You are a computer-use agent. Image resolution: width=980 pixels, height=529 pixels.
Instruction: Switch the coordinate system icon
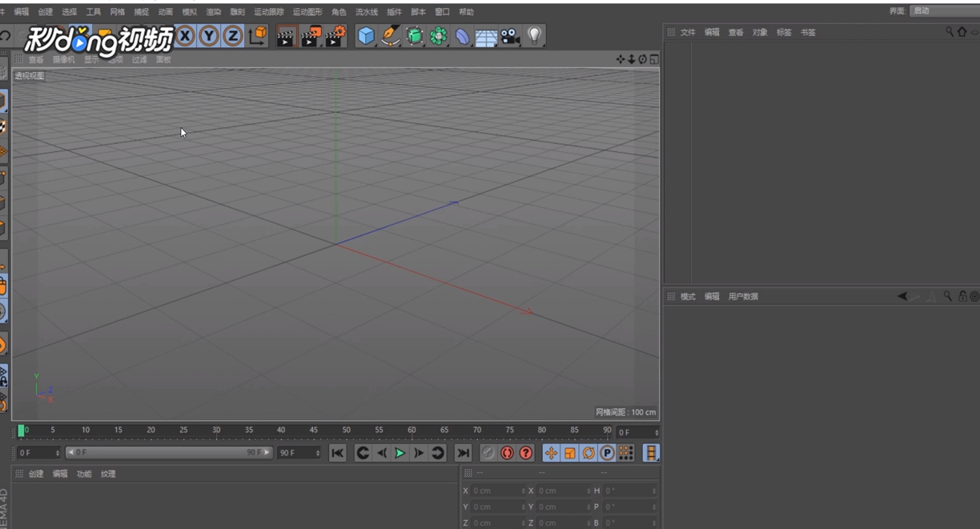[x=258, y=36]
